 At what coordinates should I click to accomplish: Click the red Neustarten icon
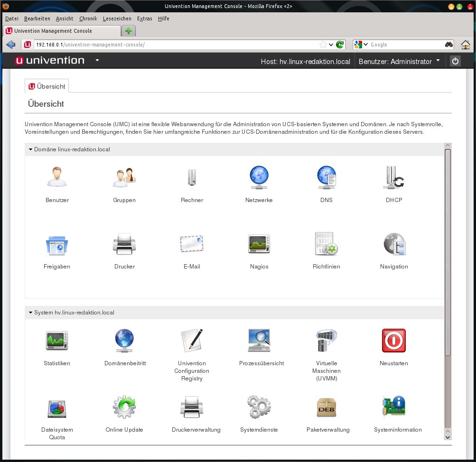[x=394, y=341]
